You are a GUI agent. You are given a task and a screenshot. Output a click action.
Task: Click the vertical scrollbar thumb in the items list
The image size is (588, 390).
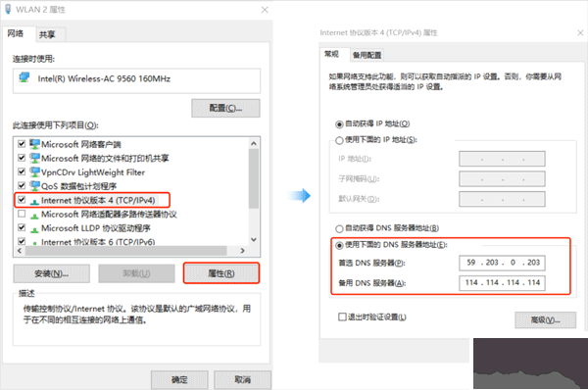coord(254,178)
